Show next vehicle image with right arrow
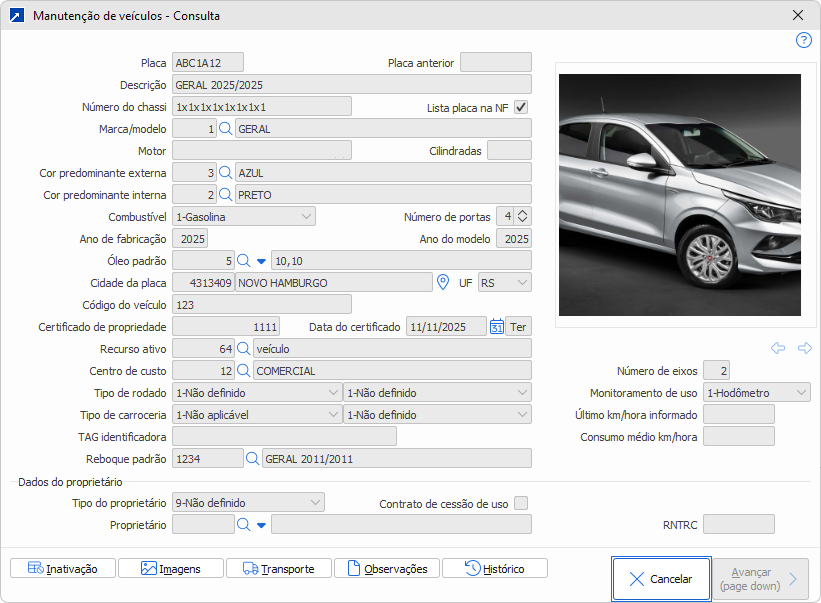The height and width of the screenshot is (603, 821). tap(804, 348)
